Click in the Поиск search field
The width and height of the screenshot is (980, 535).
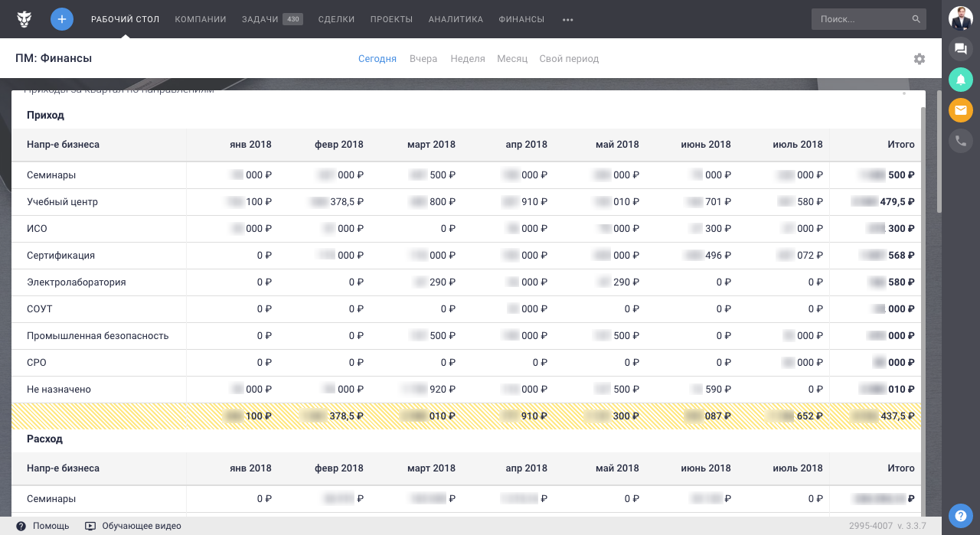coord(861,19)
